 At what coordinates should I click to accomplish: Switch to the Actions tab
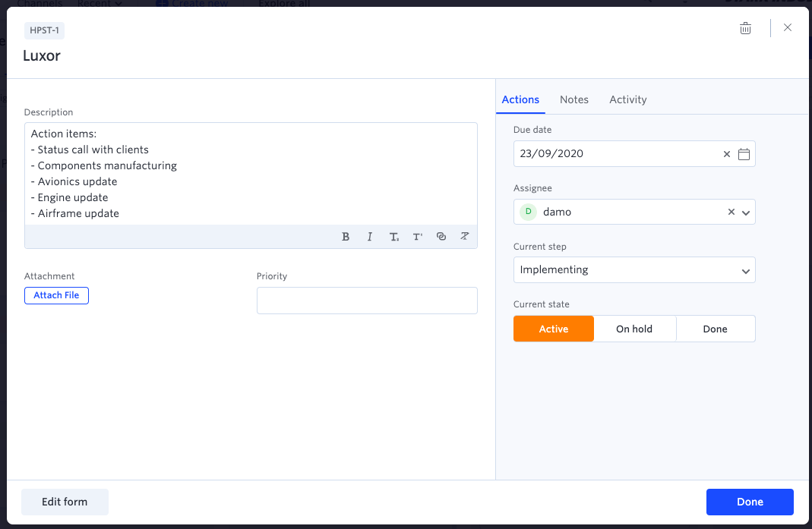point(520,99)
